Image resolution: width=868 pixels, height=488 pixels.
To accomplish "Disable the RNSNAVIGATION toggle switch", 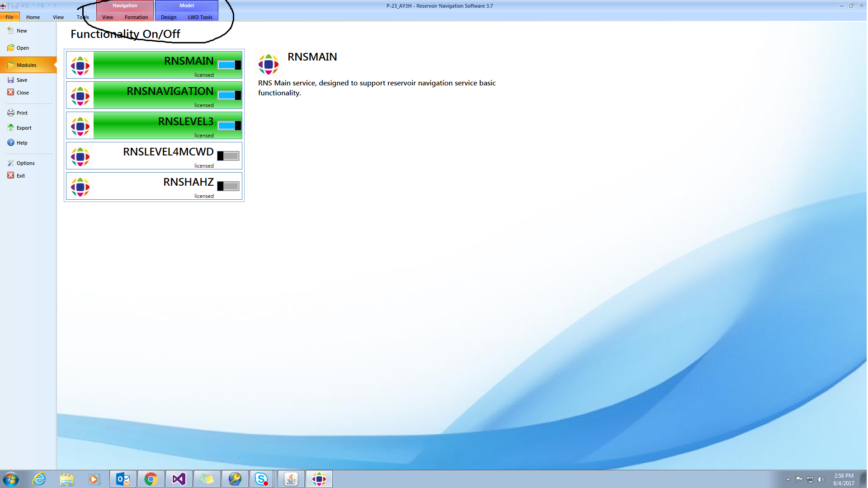I will (x=229, y=95).
